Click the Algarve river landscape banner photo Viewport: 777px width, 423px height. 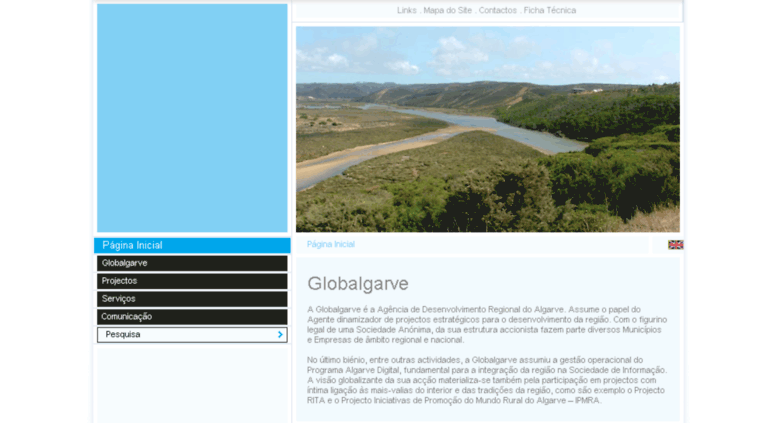pyautogui.click(x=488, y=129)
